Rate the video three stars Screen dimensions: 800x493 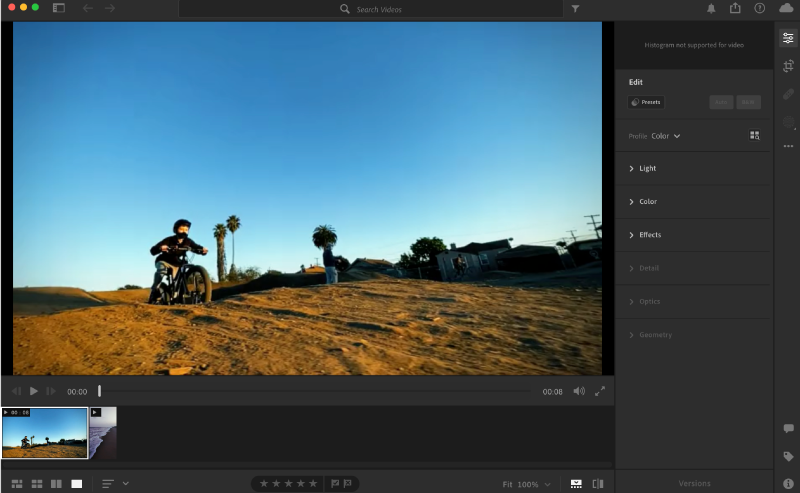(x=288, y=483)
